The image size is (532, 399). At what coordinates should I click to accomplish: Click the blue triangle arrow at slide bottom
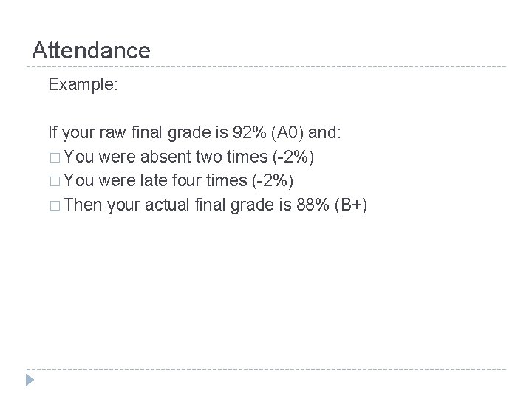coord(29,381)
